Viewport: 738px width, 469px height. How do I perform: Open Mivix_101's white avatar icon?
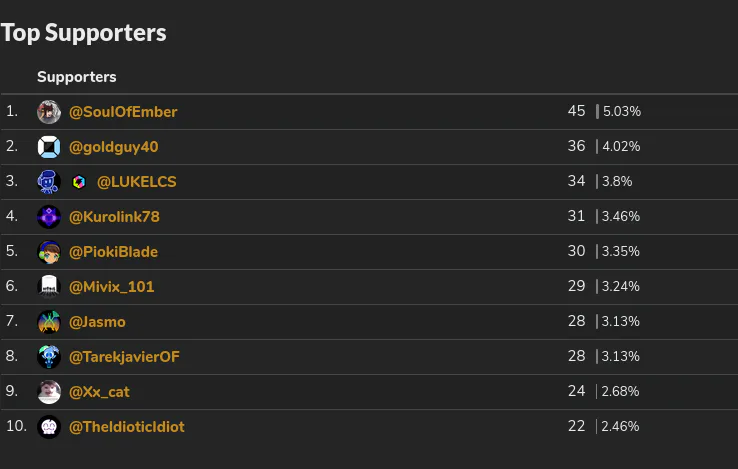(49, 287)
